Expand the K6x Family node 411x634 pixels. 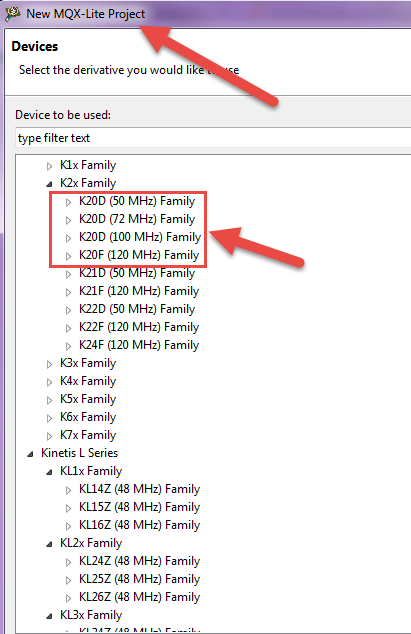pos(49,418)
